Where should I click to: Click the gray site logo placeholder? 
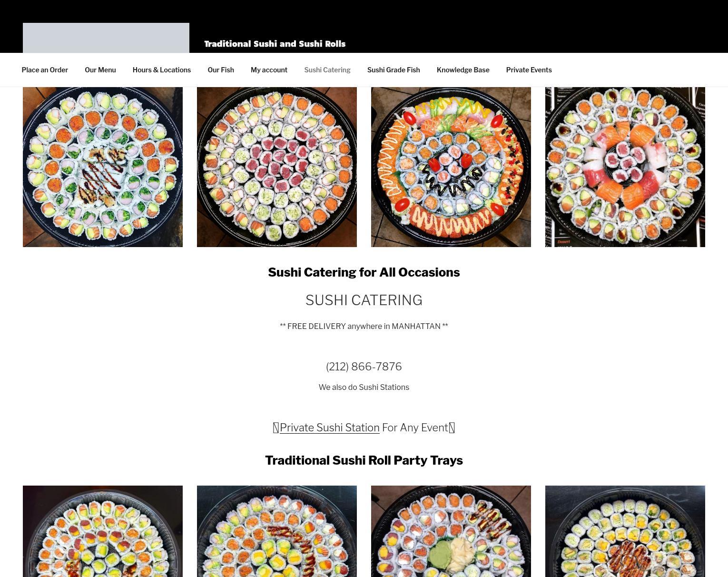[x=106, y=38]
